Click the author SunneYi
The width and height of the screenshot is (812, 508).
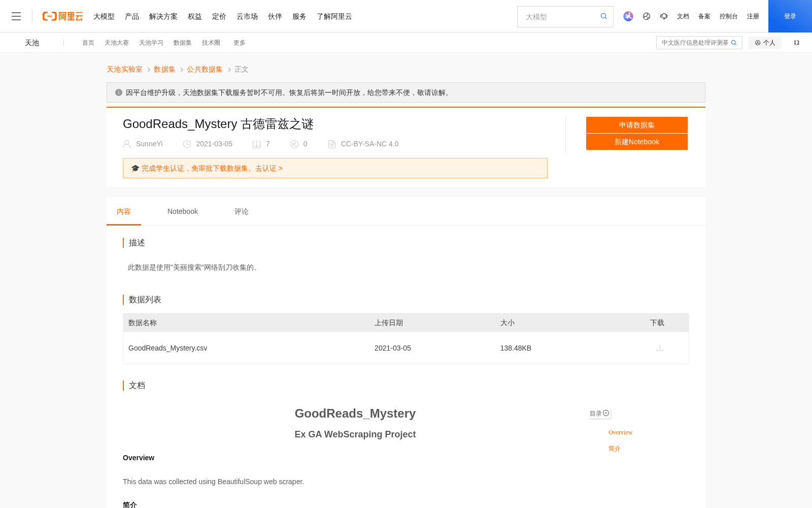click(149, 144)
